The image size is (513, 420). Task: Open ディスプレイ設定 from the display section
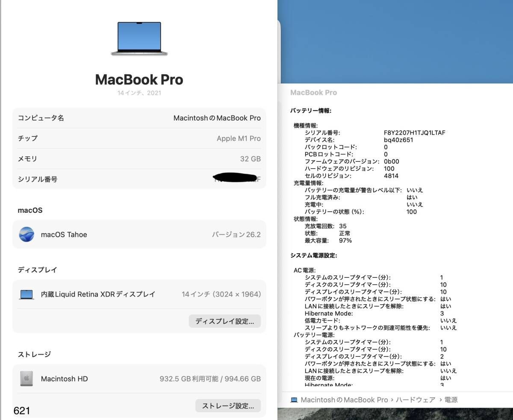click(x=225, y=321)
